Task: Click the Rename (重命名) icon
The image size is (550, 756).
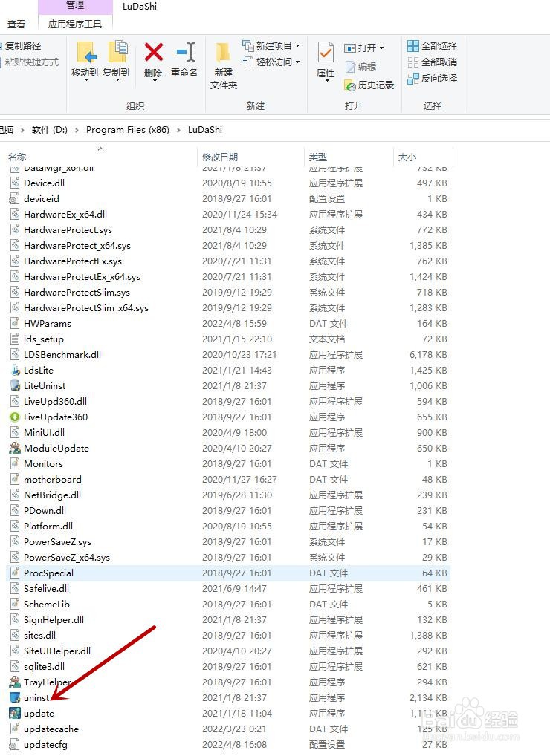Action: (x=185, y=52)
